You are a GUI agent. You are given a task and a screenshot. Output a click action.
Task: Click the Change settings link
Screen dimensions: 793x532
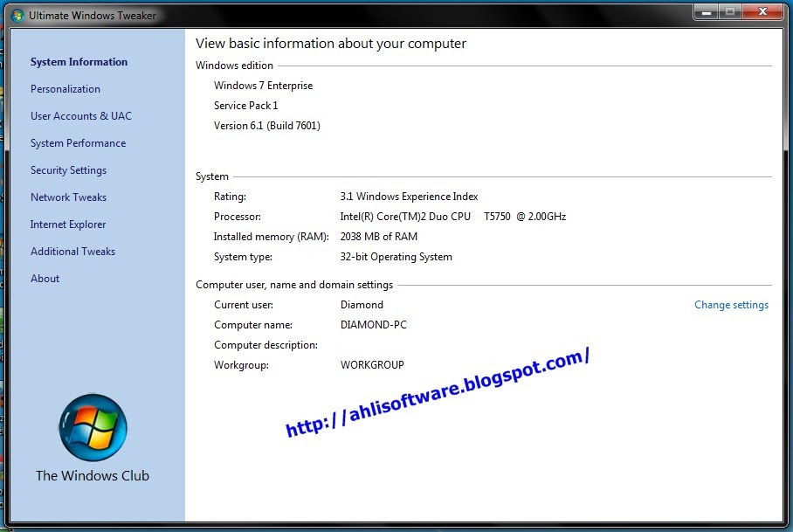point(731,304)
